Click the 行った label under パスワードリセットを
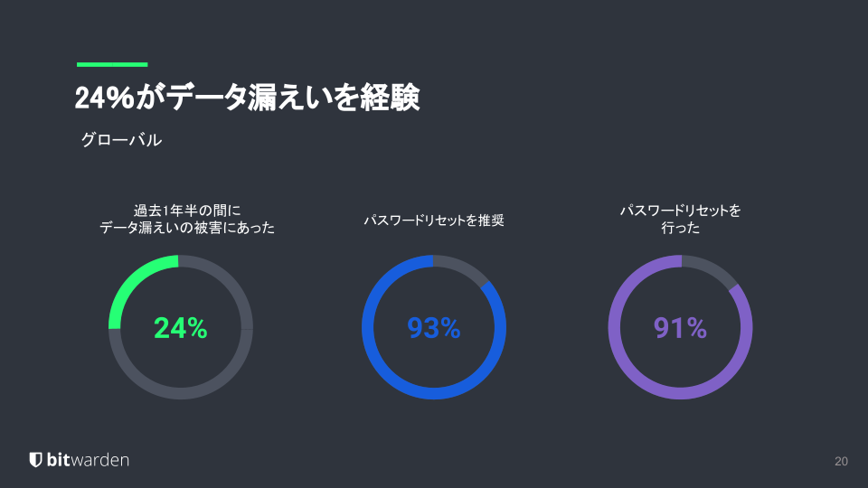Image resolution: width=868 pixels, height=488 pixels. pos(680,229)
